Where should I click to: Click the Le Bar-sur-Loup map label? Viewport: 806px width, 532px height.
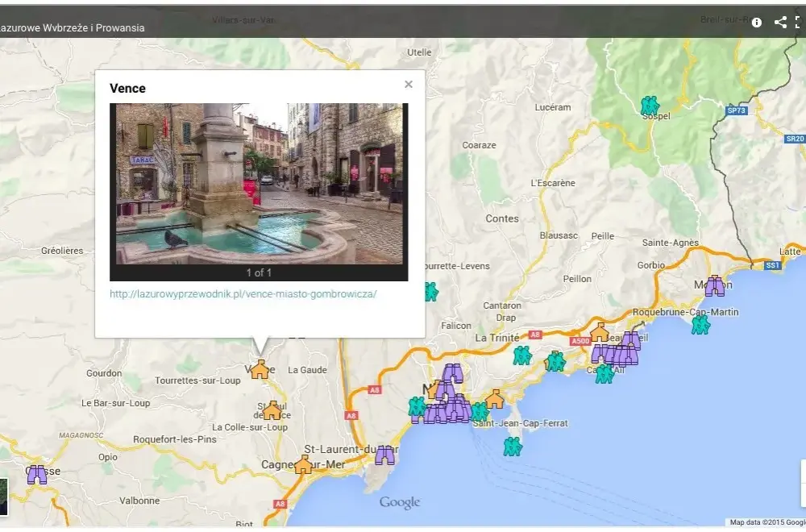[x=115, y=403]
